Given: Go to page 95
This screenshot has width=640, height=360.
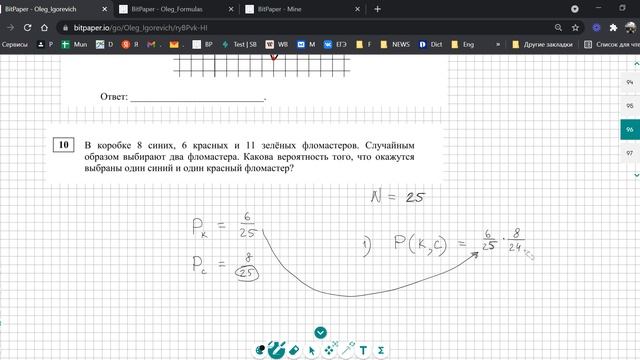Looking at the screenshot, I should (x=629, y=106).
